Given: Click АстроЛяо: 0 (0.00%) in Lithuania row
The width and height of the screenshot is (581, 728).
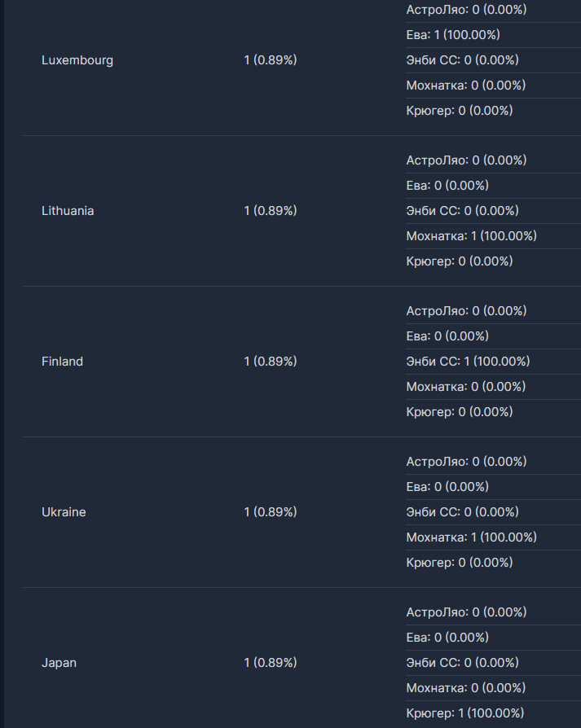Looking at the screenshot, I should click(466, 160).
